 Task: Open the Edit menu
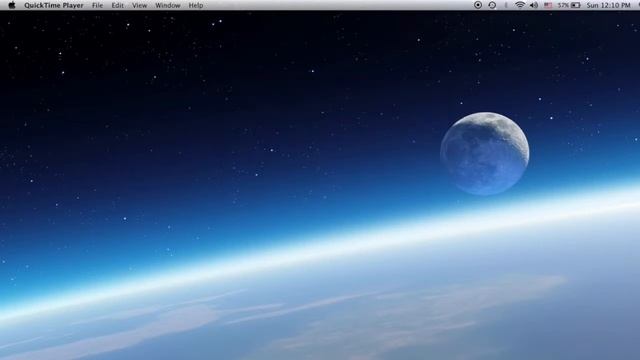tap(118, 5)
